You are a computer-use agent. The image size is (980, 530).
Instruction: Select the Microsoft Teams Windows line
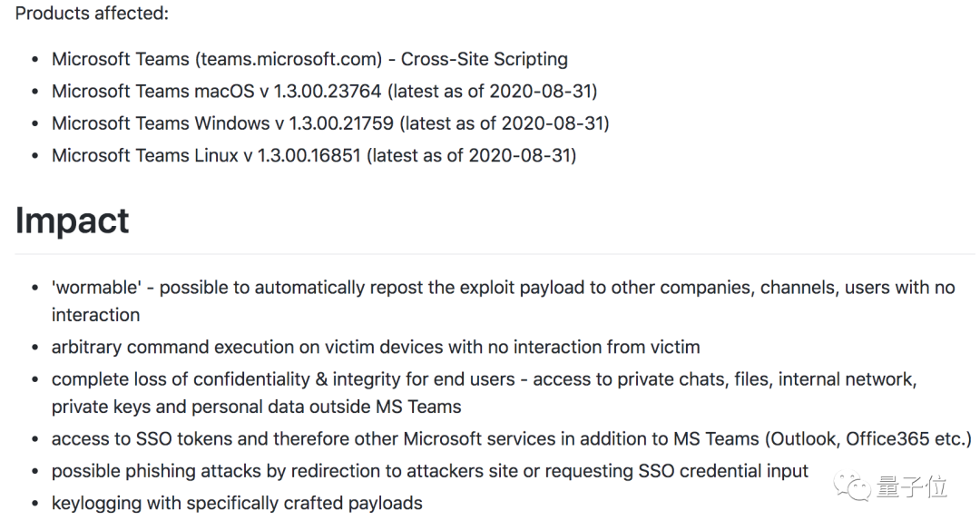click(x=330, y=123)
